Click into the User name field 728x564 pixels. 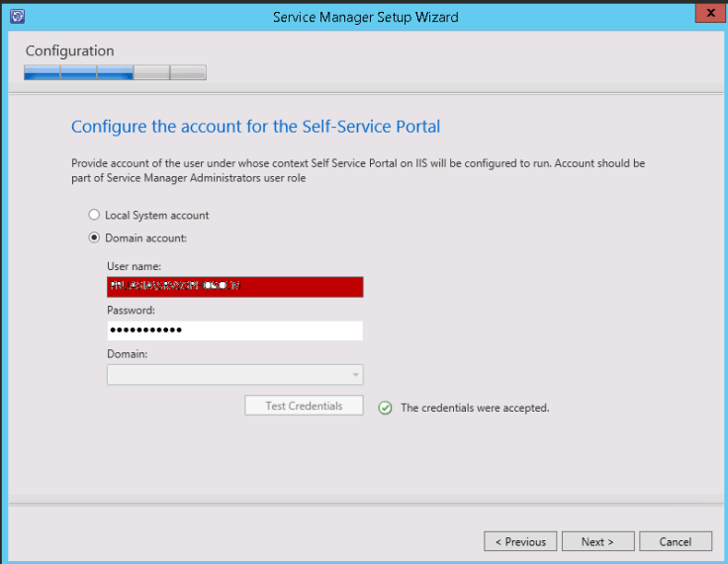234,287
